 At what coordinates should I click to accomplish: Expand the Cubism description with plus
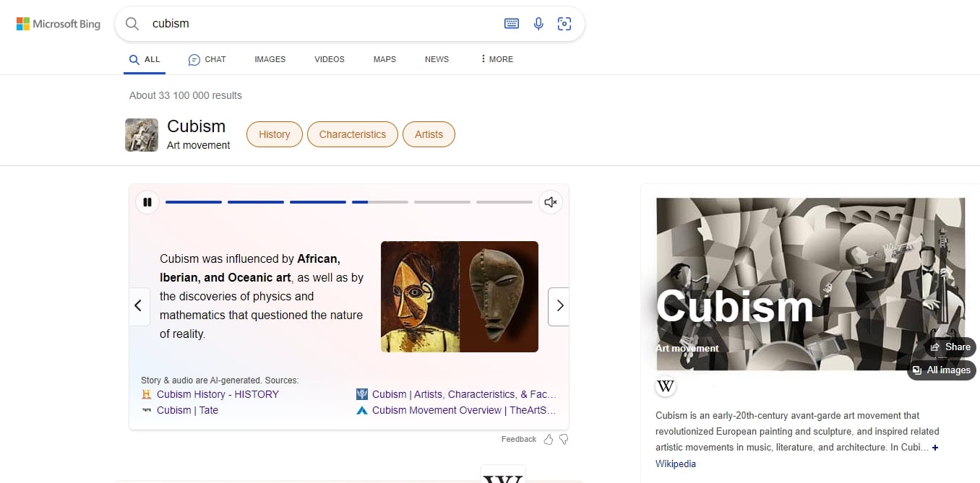935,448
